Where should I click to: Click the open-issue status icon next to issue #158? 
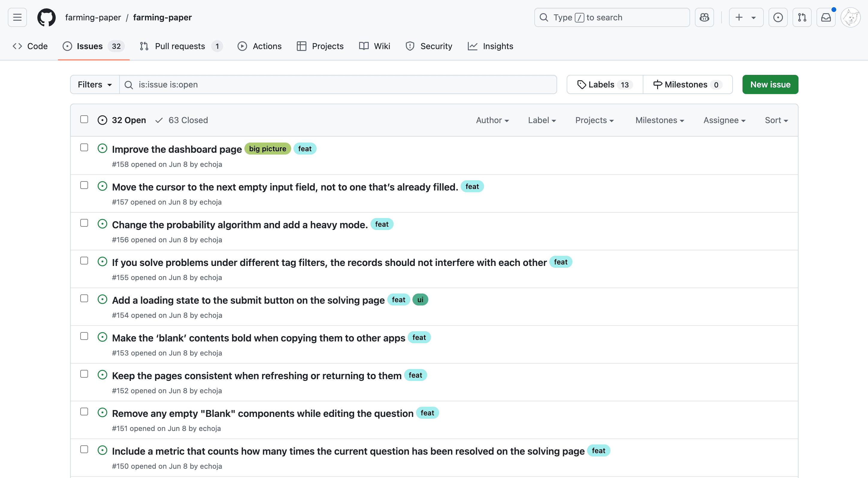tap(102, 148)
